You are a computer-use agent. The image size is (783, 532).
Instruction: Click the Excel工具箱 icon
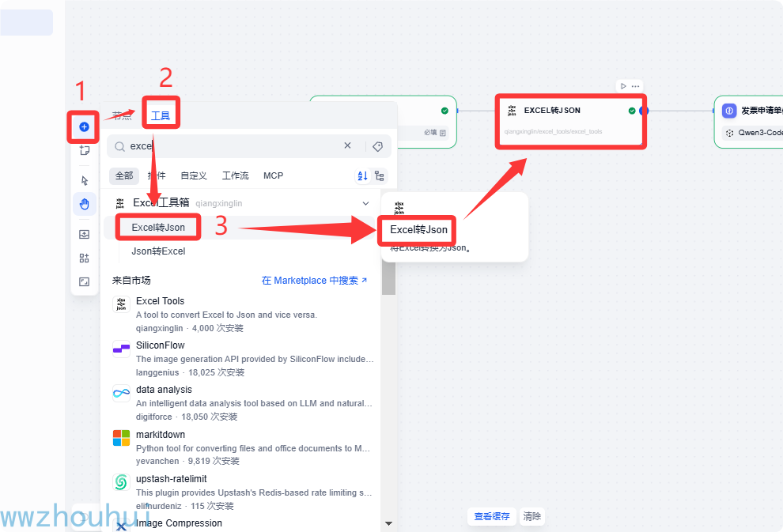click(x=120, y=203)
